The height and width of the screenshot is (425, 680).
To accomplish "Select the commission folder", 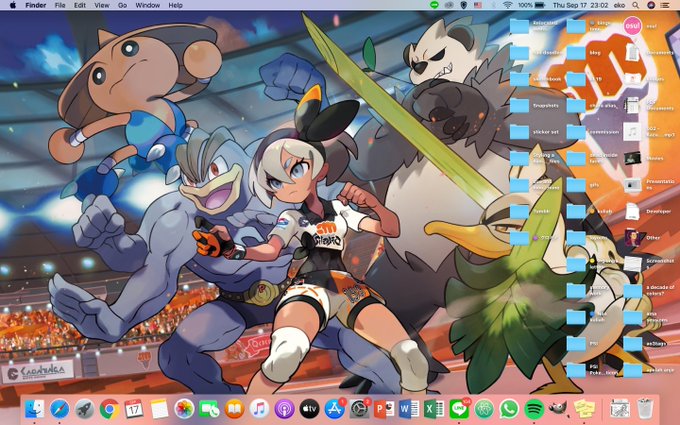I will click(x=576, y=132).
